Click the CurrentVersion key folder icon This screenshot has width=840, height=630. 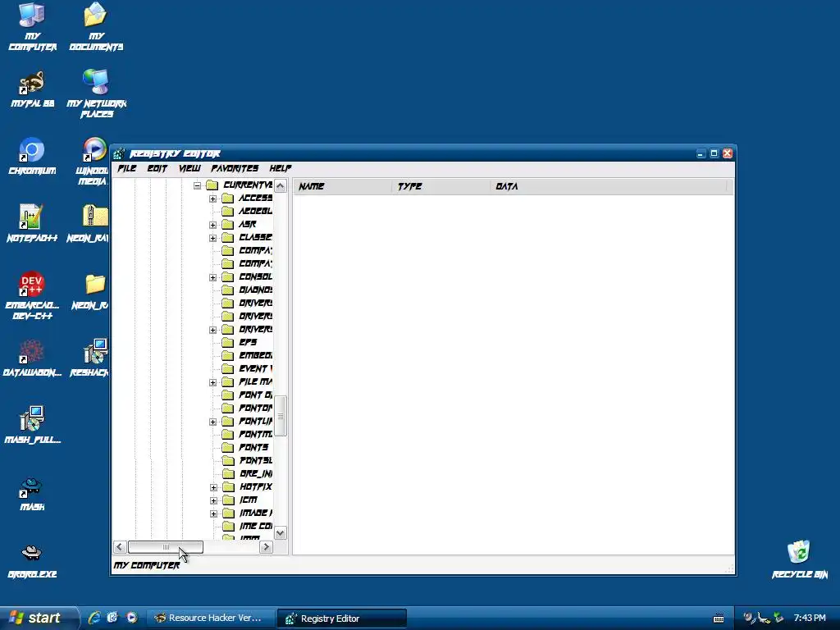212,185
